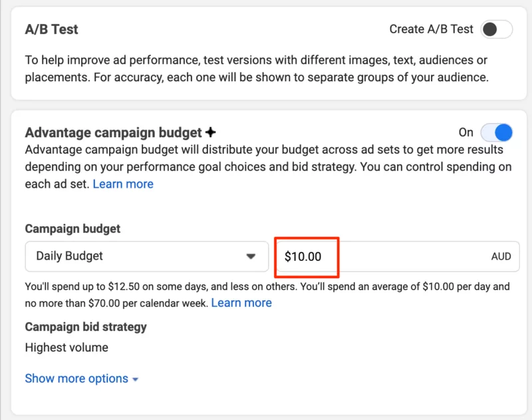This screenshot has width=532, height=420.
Task: Click the AUD currency label
Action: (x=501, y=256)
